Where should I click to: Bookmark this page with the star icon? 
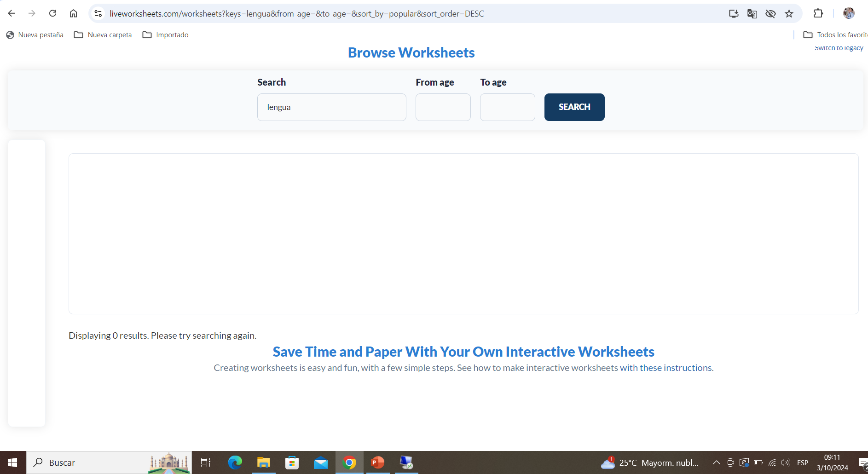[789, 14]
